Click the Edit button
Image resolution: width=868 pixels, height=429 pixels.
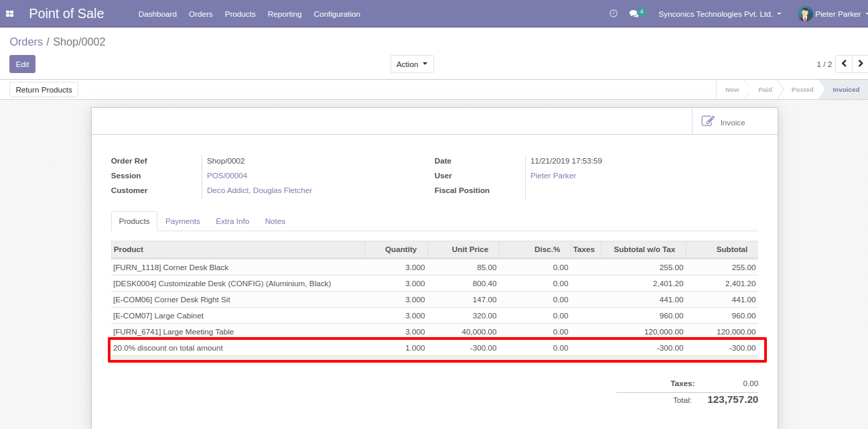coord(22,64)
